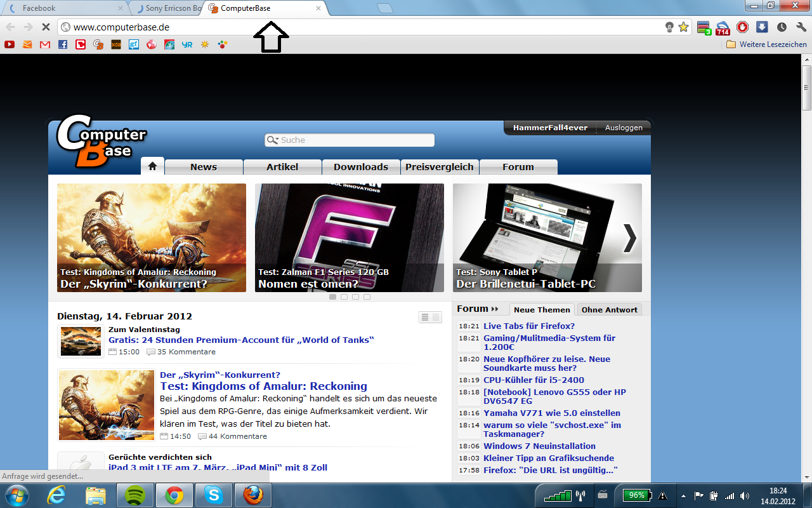Click the battery 96% indicator

tap(636, 495)
